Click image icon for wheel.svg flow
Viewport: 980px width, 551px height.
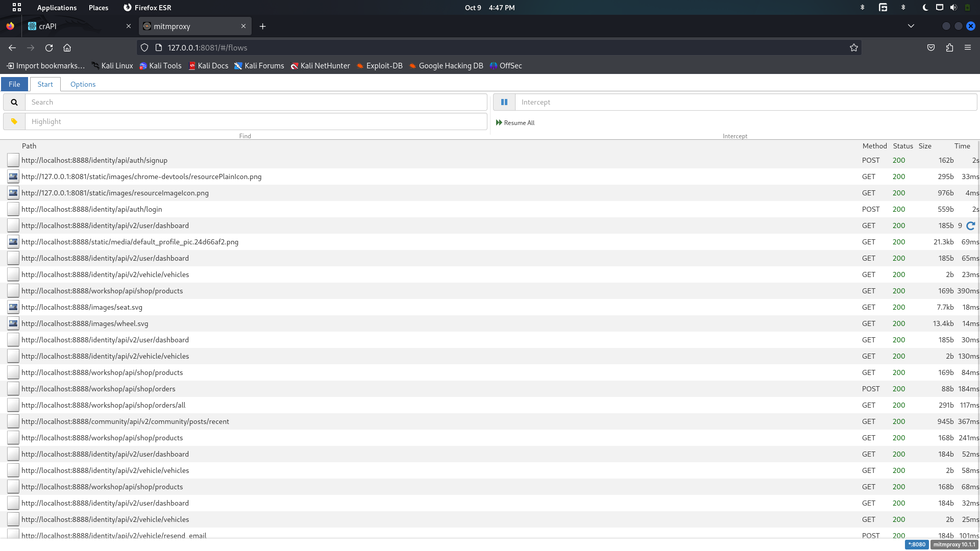tap(13, 323)
